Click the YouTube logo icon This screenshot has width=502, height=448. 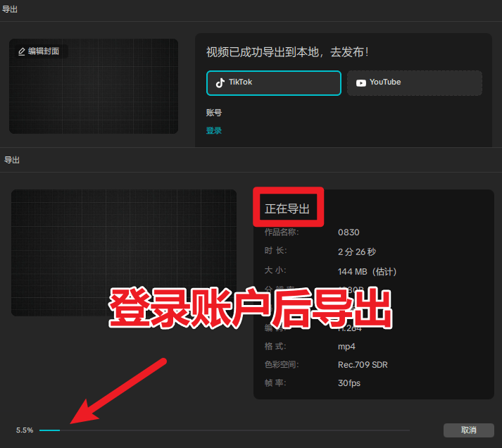[x=360, y=82]
